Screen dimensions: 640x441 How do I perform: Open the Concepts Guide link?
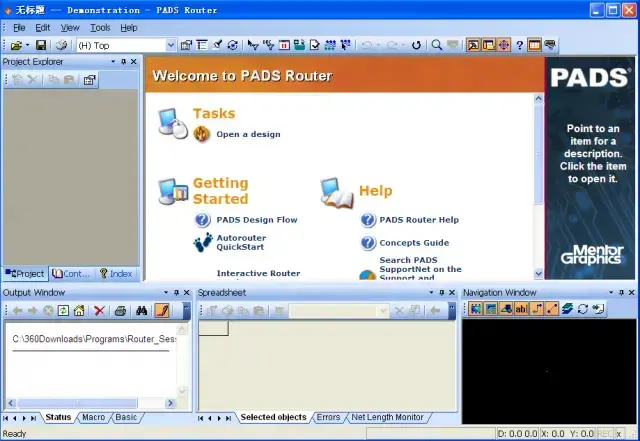pos(414,243)
